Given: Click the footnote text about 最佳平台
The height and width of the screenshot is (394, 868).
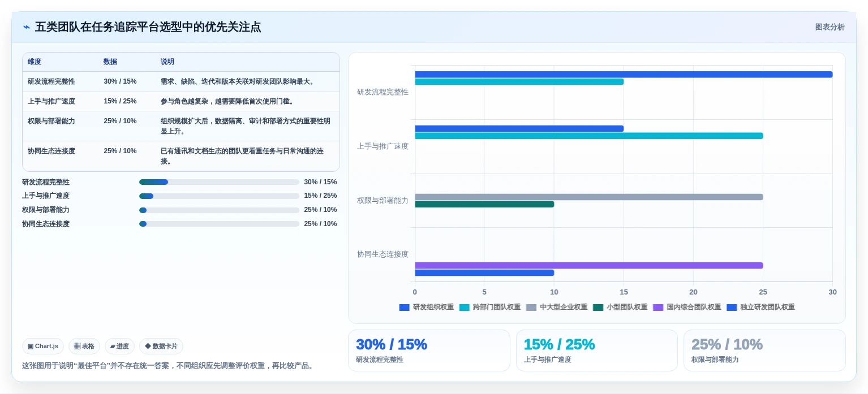Looking at the screenshot, I should [x=168, y=366].
